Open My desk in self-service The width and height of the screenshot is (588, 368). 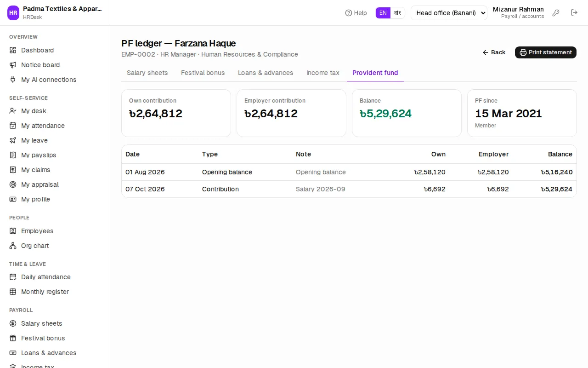(x=55, y=111)
